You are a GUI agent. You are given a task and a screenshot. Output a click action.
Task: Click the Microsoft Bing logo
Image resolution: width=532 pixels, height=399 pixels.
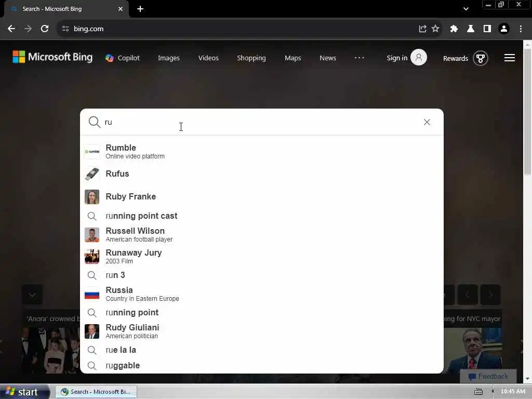[x=52, y=57]
